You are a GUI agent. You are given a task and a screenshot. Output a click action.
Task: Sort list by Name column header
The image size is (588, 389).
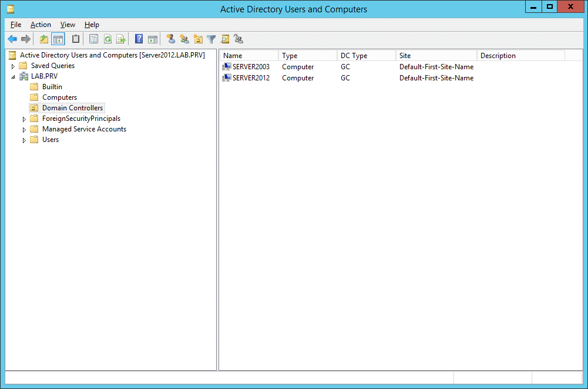(x=249, y=55)
